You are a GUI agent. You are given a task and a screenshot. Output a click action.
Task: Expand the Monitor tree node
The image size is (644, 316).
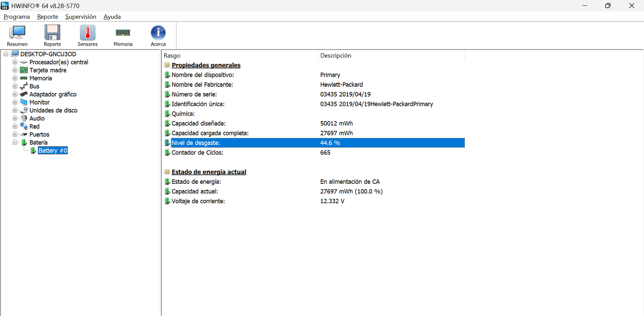15,102
